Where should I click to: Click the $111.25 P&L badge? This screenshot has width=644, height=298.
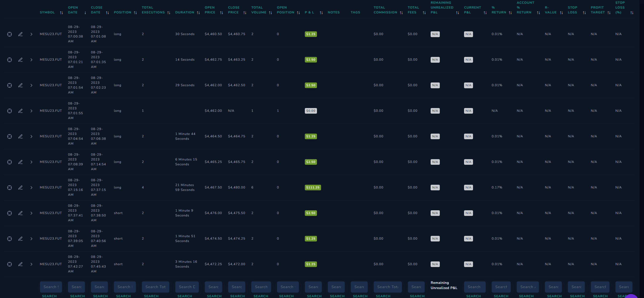(313, 188)
